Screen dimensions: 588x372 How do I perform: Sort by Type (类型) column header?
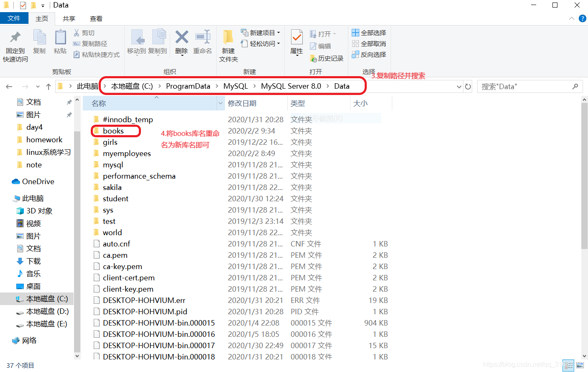click(319, 103)
